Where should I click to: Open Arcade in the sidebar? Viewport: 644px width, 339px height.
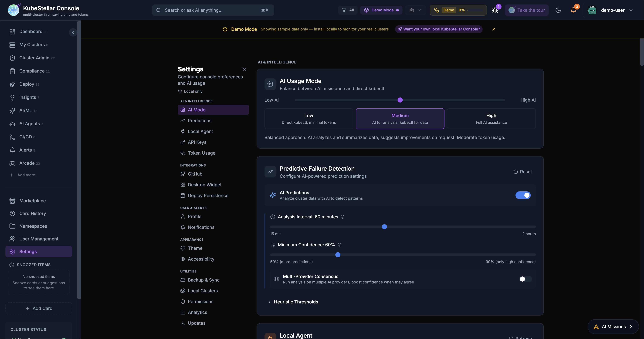coord(27,163)
